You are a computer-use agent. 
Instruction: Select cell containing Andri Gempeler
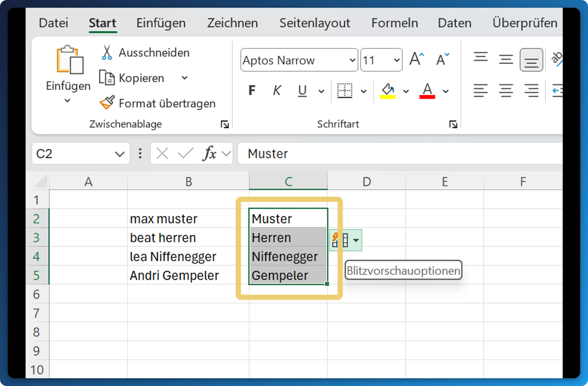[188, 275]
